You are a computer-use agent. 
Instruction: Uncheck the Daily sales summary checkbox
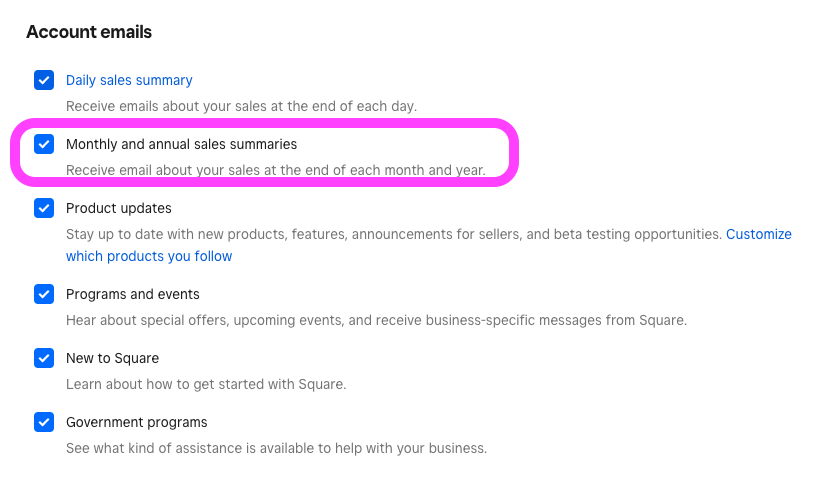coord(44,80)
